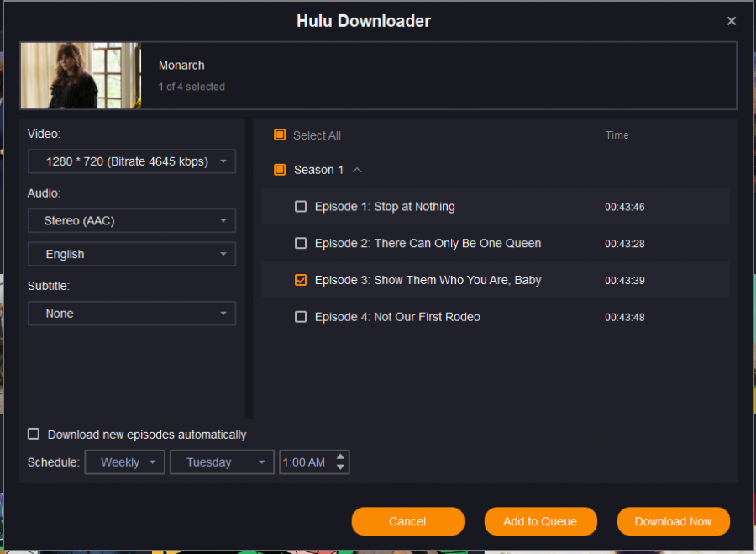Open the Subtitle None dropdown
756x554 pixels.
click(x=132, y=314)
